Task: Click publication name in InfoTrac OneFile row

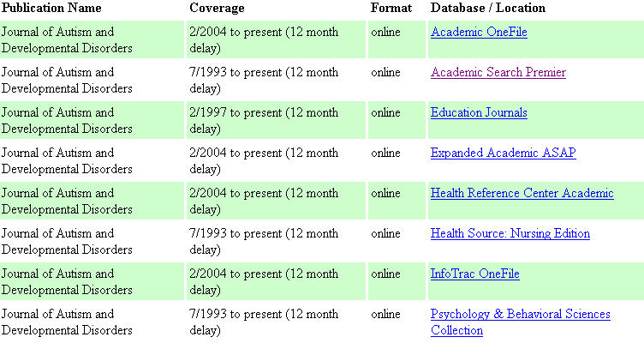Action: (x=67, y=282)
